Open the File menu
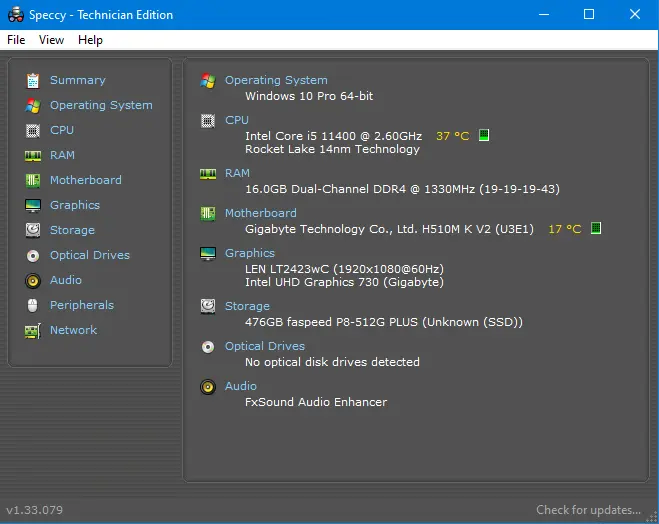The width and height of the screenshot is (659, 524). pyautogui.click(x=16, y=40)
